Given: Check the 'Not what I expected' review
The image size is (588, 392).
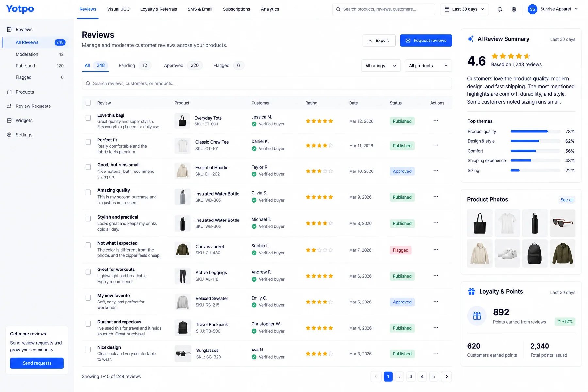Looking at the screenshot, I should tap(88, 245).
